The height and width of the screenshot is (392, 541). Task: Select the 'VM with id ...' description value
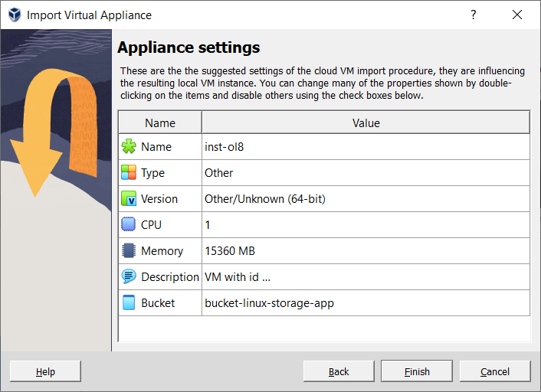pyautogui.click(x=366, y=277)
